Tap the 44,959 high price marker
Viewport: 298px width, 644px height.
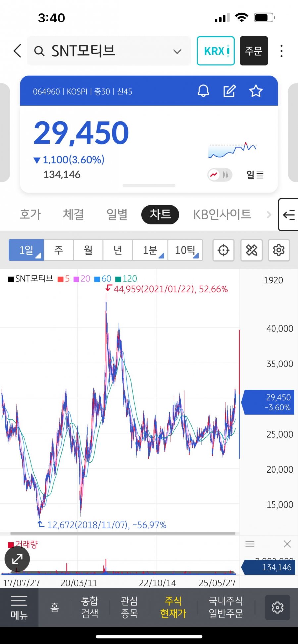click(x=167, y=289)
